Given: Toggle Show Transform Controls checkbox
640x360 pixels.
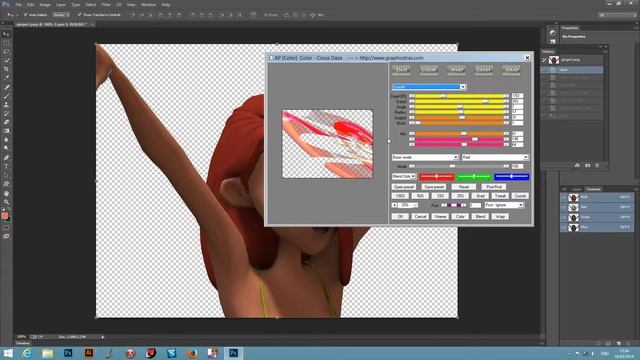Looking at the screenshot, I should tap(80, 15).
